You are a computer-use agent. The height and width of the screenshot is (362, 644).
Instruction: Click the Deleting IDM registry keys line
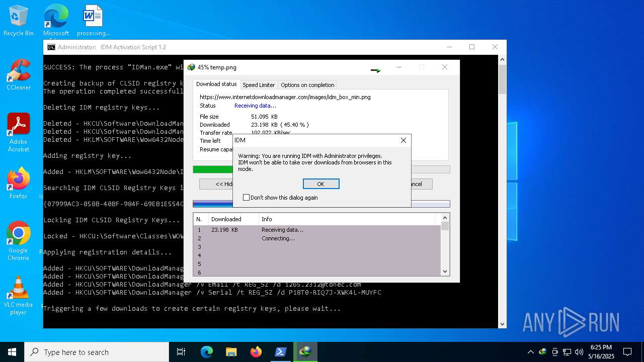click(102, 107)
